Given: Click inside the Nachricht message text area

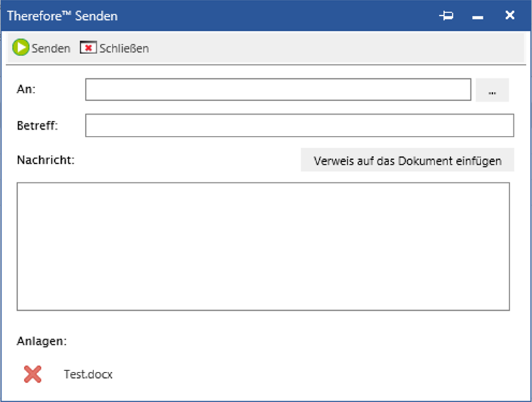Looking at the screenshot, I should point(263,246).
